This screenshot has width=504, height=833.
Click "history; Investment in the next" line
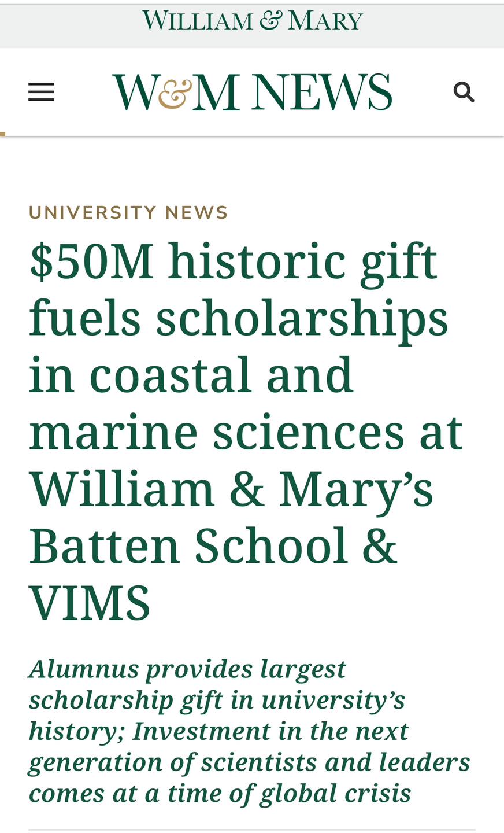218,731
